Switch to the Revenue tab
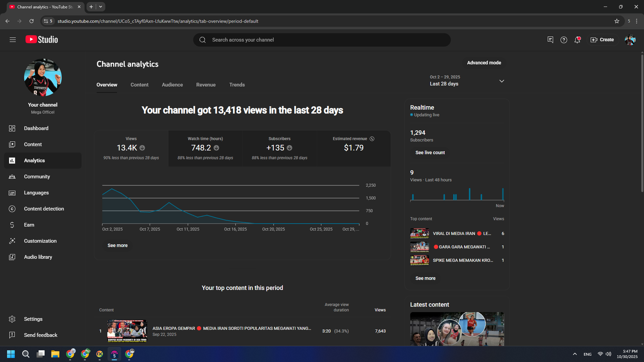This screenshot has width=644, height=362. coord(206,85)
